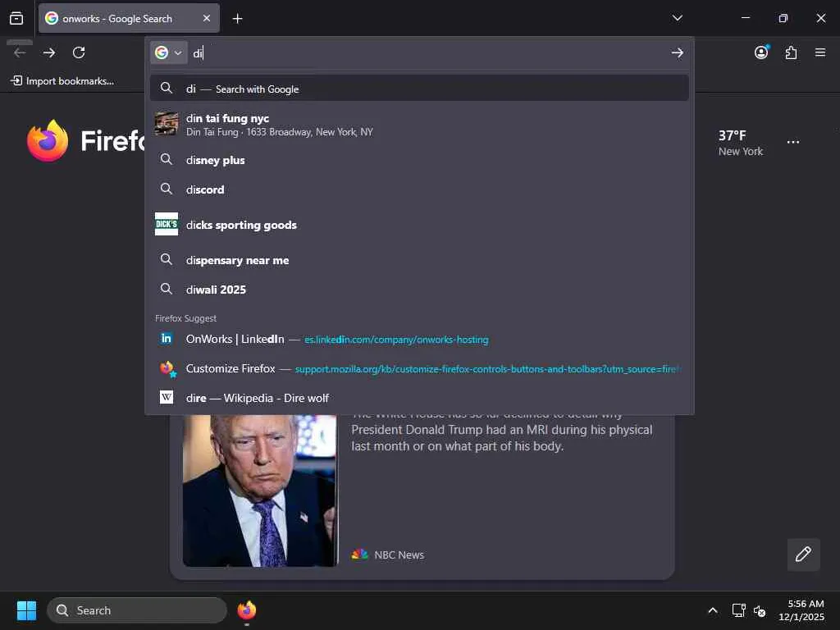840x630 pixels.
Task: Go forward with the forward arrow
Action: tap(48, 52)
